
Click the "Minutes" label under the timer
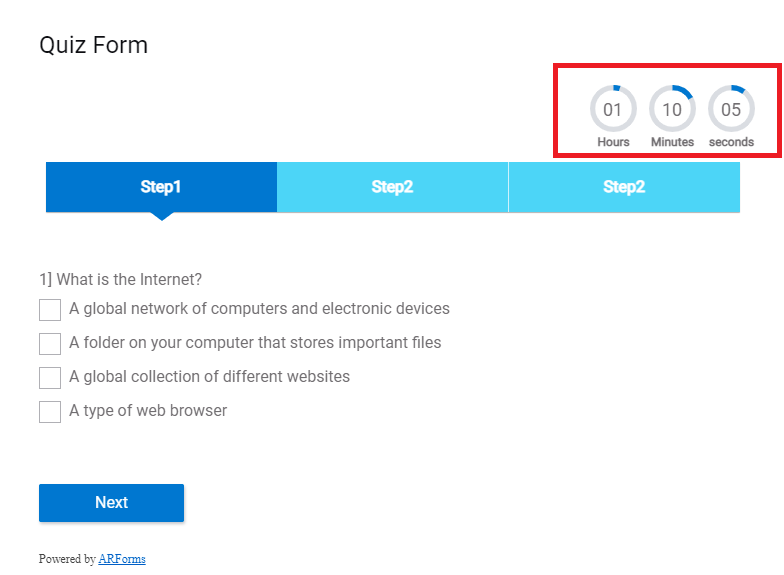click(x=672, y=142)
